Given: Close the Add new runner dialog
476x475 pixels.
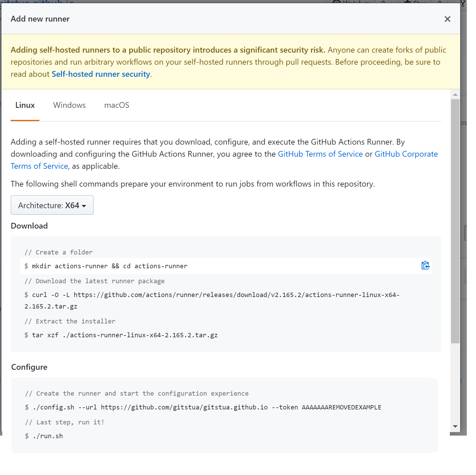Looking at the screenshot, I should tap(447, 19).
